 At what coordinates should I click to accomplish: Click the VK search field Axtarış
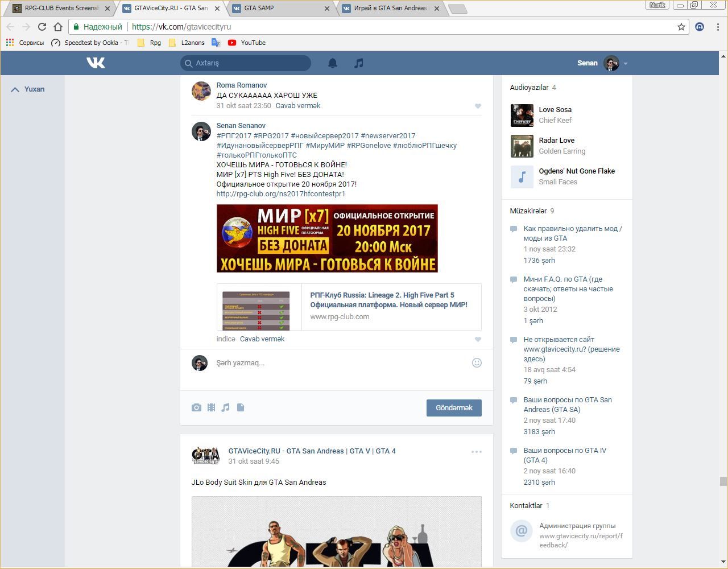click(246, 63)
